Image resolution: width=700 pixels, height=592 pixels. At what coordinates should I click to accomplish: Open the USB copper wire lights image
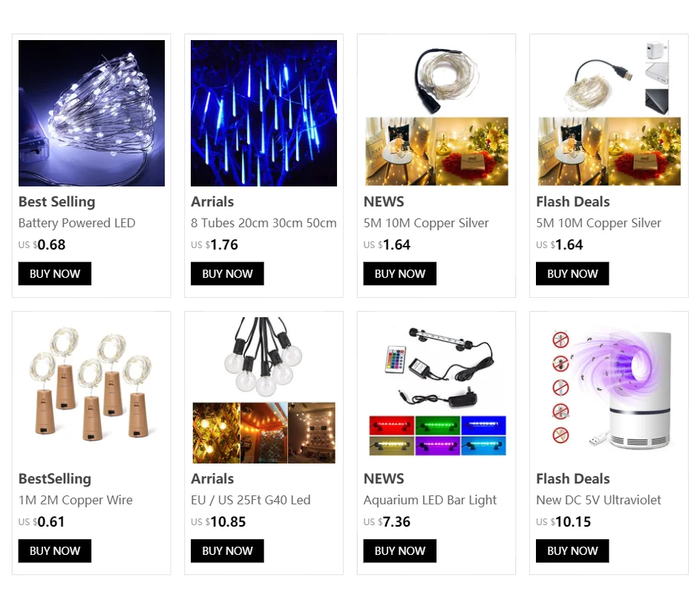pyautogui.click(x=609, y=113)
